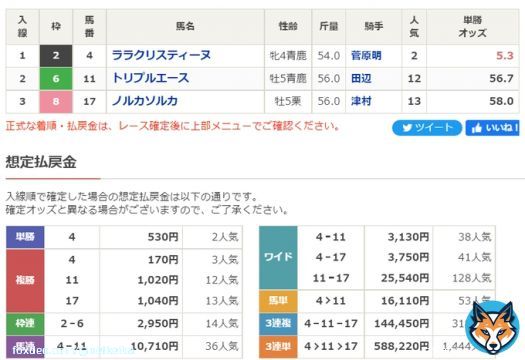
Task: Click the 3,130円 wide payout
Action: pyautogui.click(x=408, y=237)
